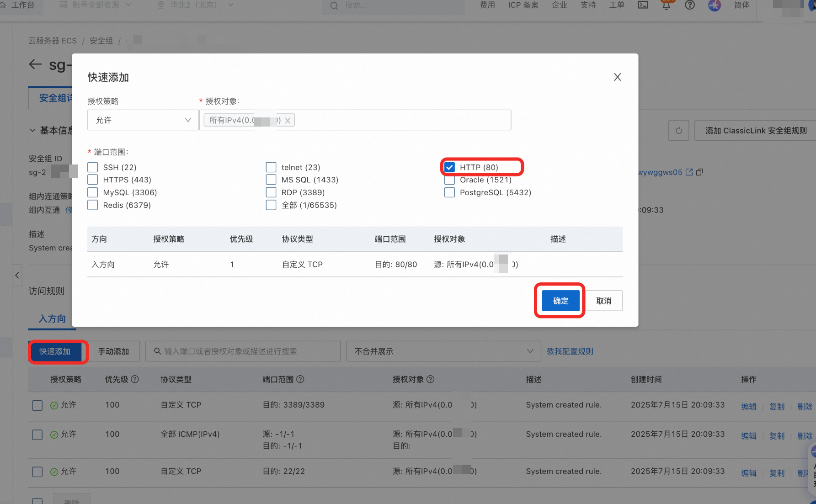This screenshot has height=504, width=816.
Task: Check the telnet (23) port box
Action: [x=271, y=167]
